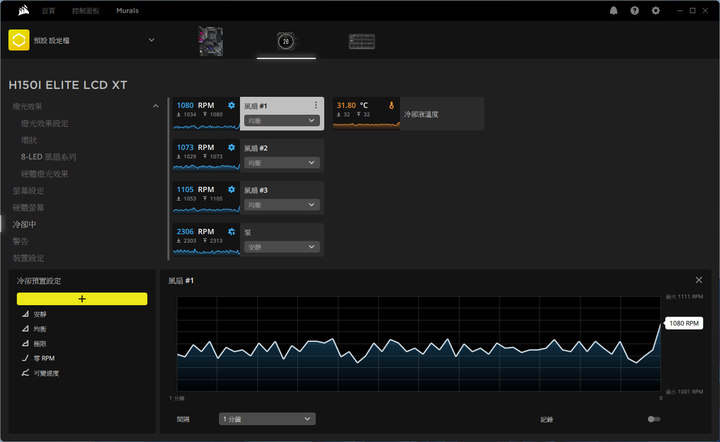Toggle the 記錄 logging switch
Screen dimensions: 720x442
(654, 419)
